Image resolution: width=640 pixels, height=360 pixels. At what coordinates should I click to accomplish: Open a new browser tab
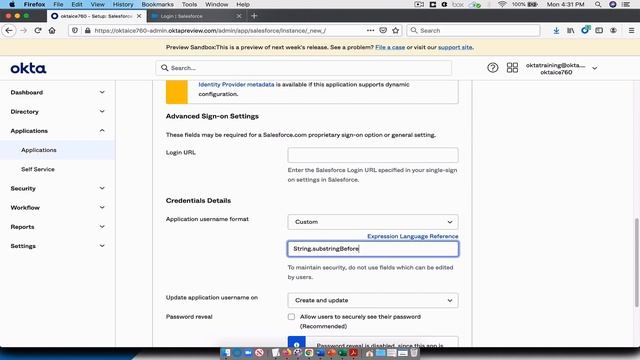pos(254,16)
